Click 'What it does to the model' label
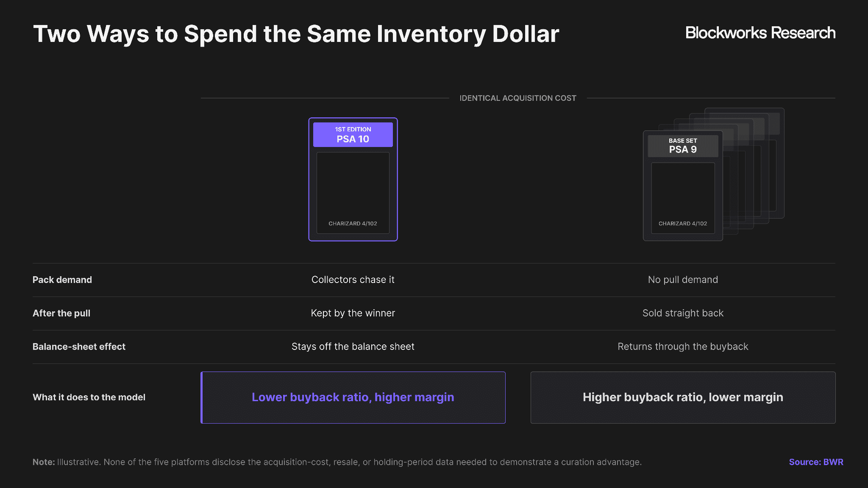This screenshot has height=488, width=868. point(89,397)
